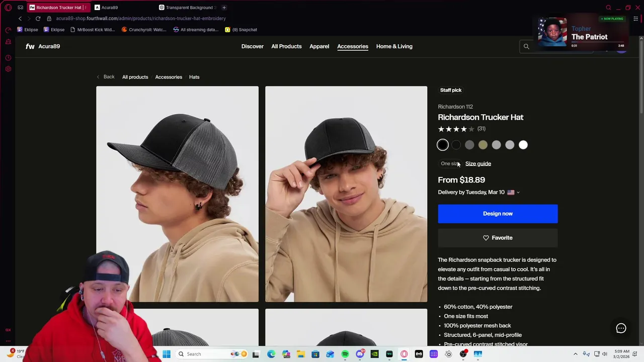Open Opera easy setup sliders icon

pyautogui.click(x=636, y=19)
